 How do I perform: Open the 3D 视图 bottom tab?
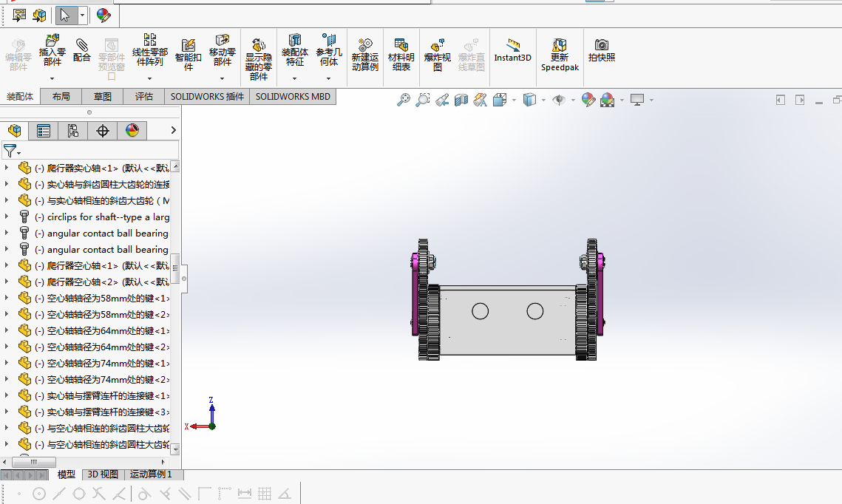103,474
